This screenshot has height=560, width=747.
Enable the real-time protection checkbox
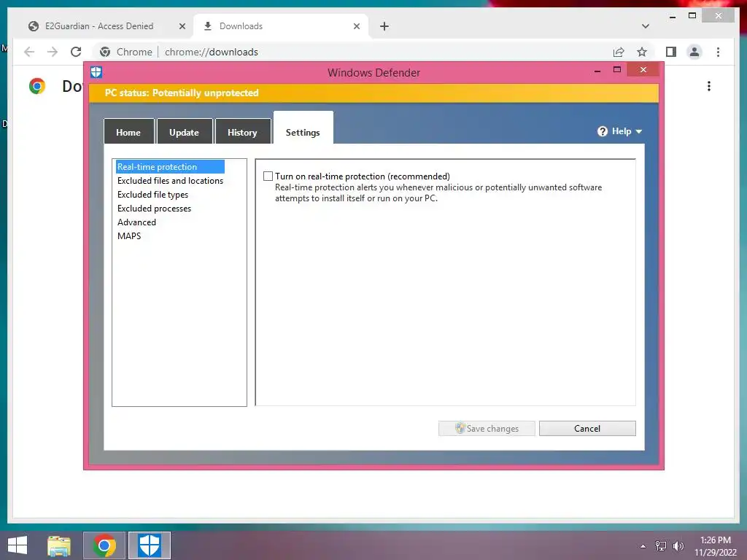[x=268, y=176]
